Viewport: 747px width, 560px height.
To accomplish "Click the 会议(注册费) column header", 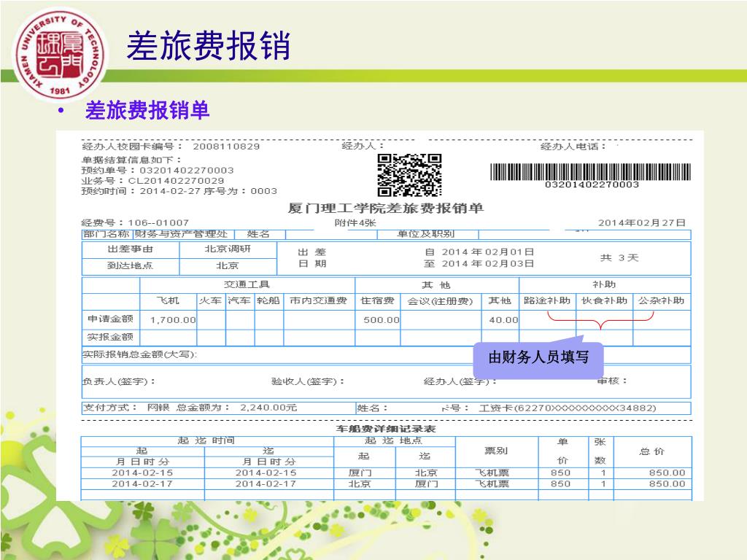I will point(441,301).
